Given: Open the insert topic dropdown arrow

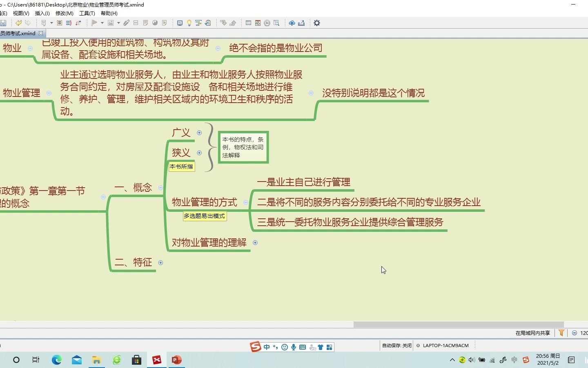Looking at the screenshot, I should pyautogui.click(x=51, y=23).
